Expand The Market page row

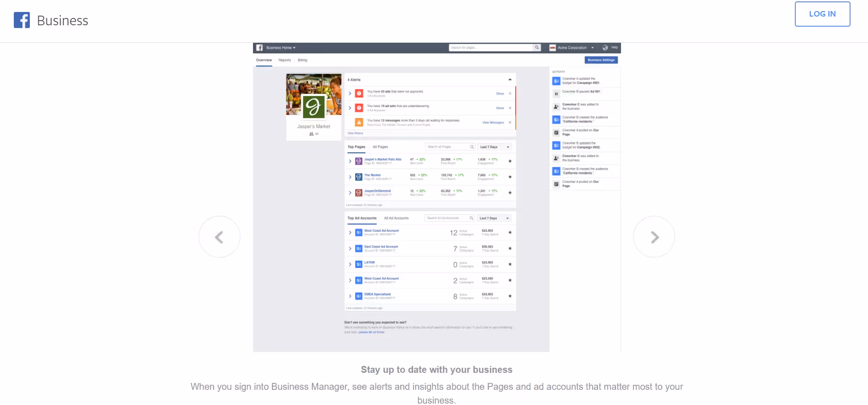point(350,177)
